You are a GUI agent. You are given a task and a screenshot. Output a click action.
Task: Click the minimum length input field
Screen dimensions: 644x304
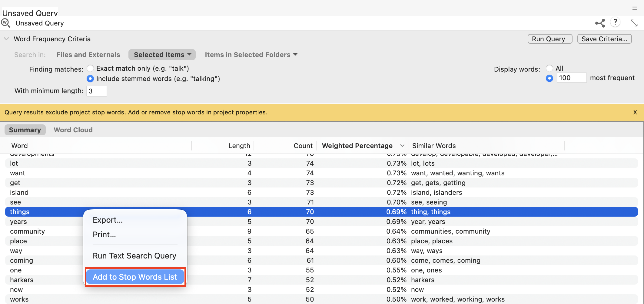pyautogui.click(x=97, y=91)
